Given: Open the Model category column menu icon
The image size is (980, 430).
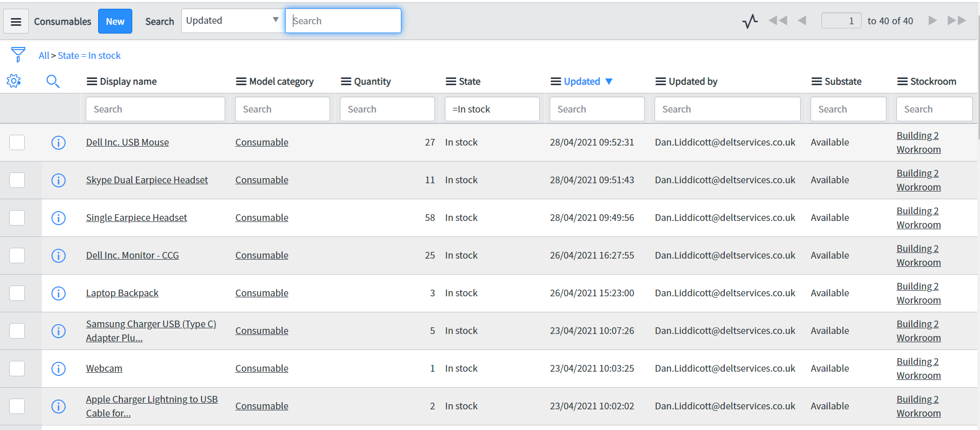Looking at the screenshot, I should pyautogui.click(x=241, y=82).
